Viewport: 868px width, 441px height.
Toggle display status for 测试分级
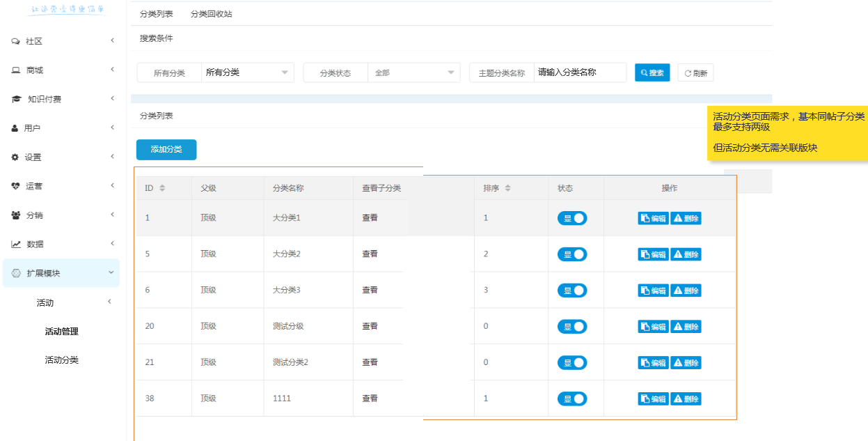[572, 327]
